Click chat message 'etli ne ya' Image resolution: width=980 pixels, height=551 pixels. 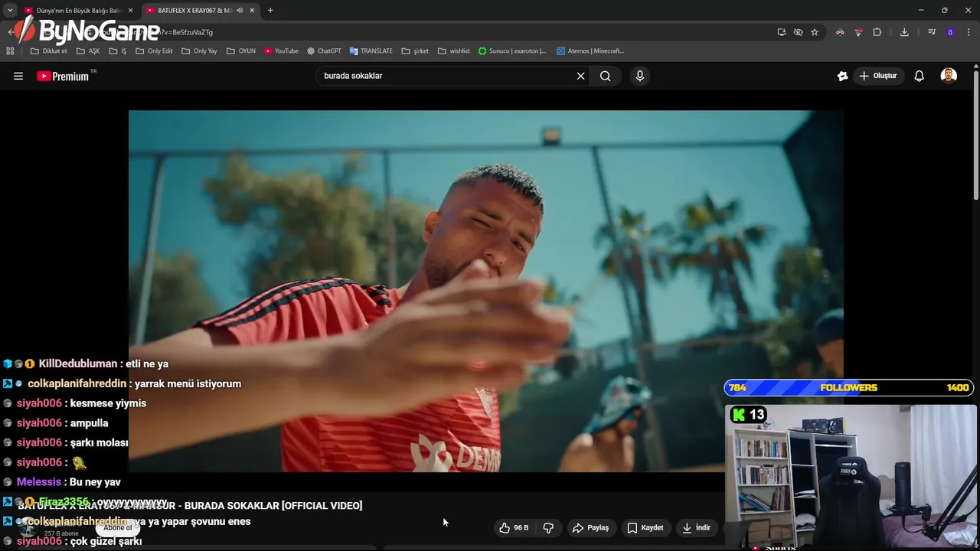point(147,364)
